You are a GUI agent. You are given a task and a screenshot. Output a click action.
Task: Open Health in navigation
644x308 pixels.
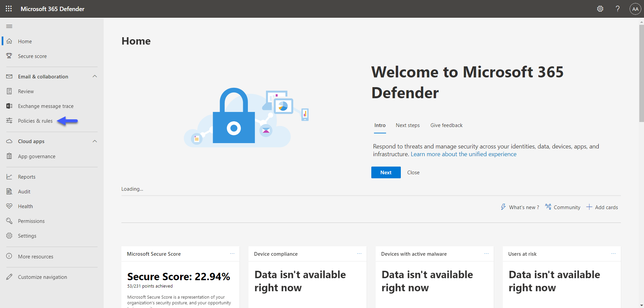click(25, 206)
